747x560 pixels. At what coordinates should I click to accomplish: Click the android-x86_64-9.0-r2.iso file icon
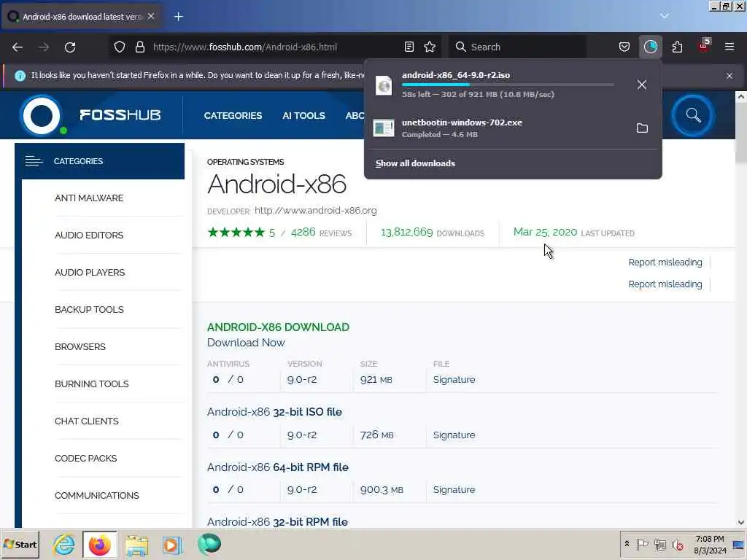384,85
